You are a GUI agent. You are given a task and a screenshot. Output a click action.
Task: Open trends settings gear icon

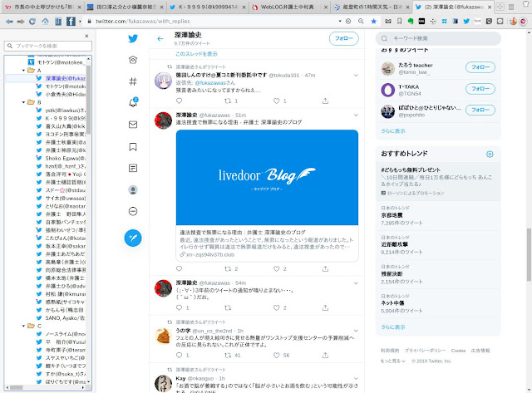(490, 154)
